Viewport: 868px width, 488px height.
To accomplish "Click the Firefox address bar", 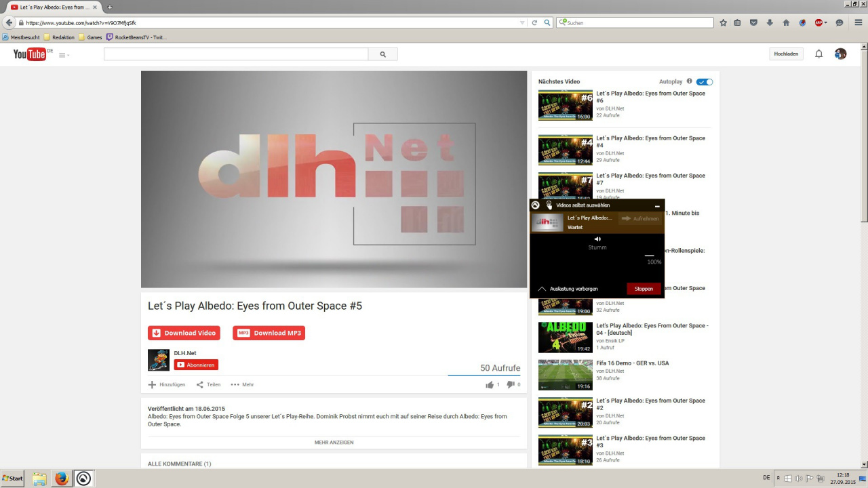I will click(271, 22).
